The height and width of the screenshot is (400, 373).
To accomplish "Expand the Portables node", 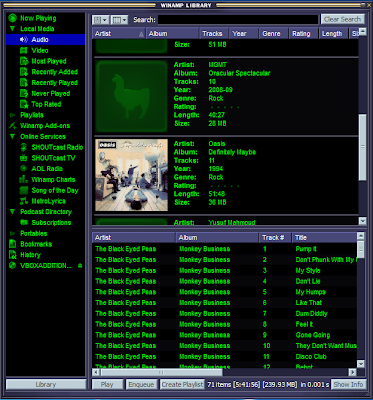I will [x=12, y=233].
